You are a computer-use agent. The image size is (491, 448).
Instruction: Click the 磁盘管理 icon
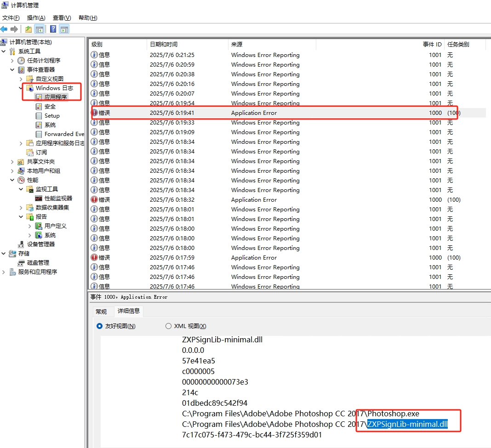[x=21, y=263]
